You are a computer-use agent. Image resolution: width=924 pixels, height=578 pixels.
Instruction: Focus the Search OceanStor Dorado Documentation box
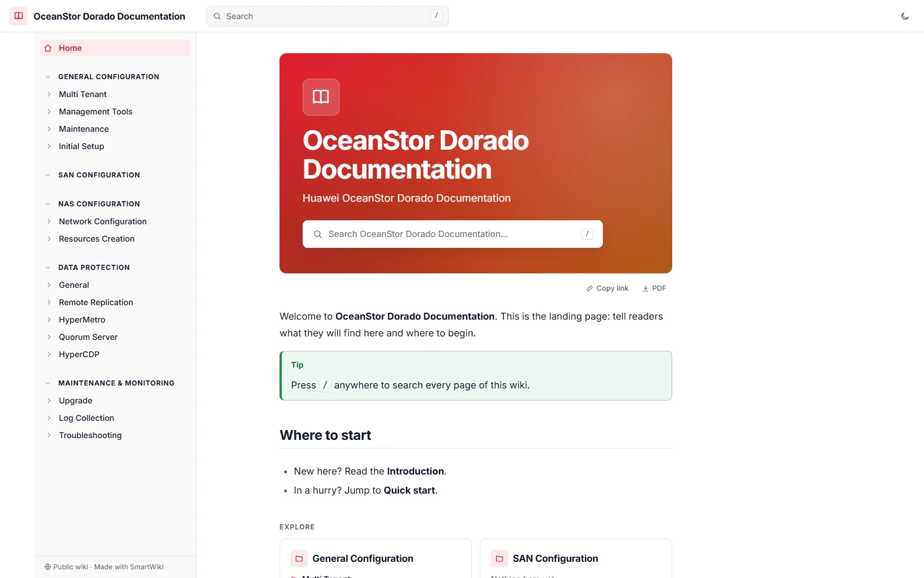coord(453,234)
